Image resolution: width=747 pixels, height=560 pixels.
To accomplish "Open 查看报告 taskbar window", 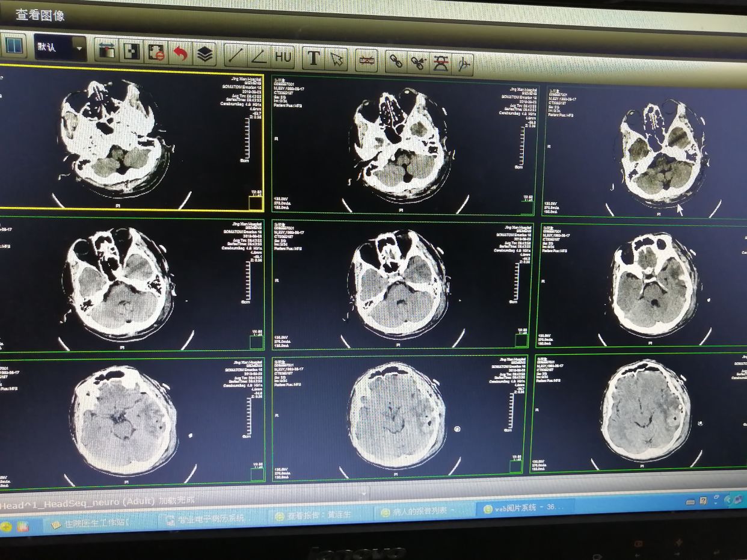I will (x=319, y=515).
